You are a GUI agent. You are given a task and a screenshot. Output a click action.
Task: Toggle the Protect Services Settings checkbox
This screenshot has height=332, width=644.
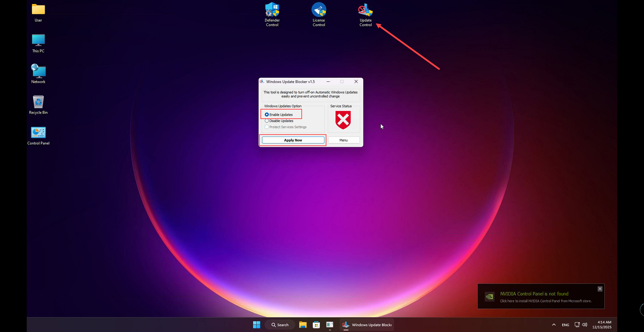[x=267, y=127]
